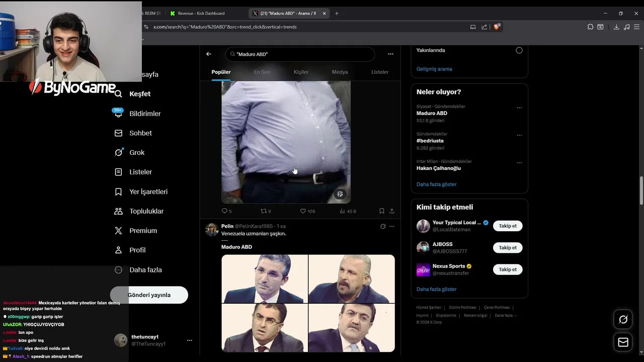
Task: Open Keşfet explore search icon
Action: click(x=118, y=94)
